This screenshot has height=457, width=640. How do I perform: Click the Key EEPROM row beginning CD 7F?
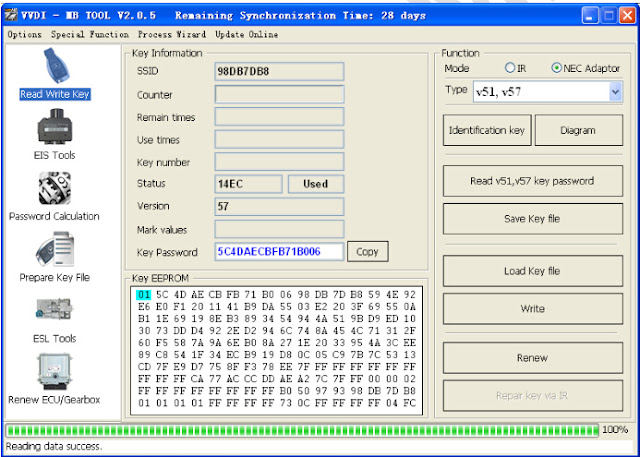click(277, 367)
